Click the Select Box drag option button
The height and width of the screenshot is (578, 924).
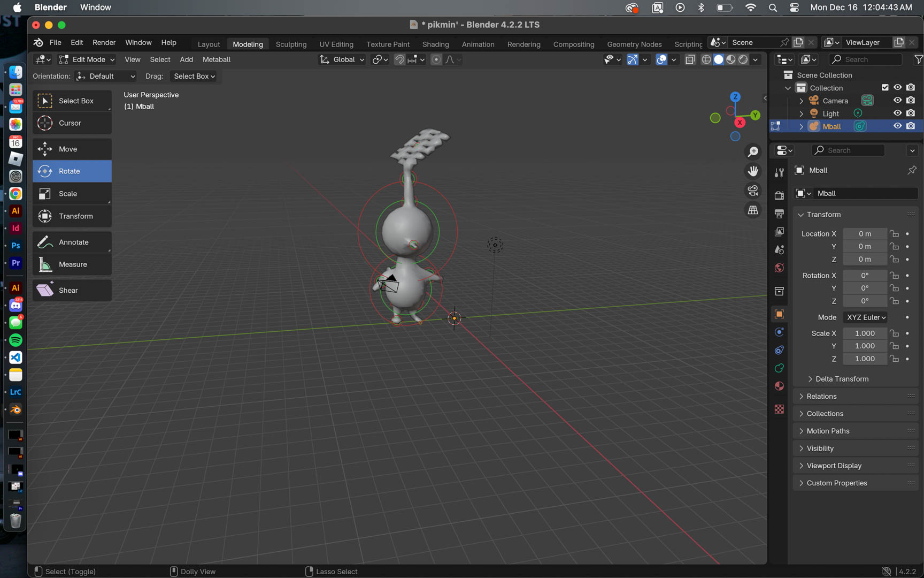tap(194, 77)
